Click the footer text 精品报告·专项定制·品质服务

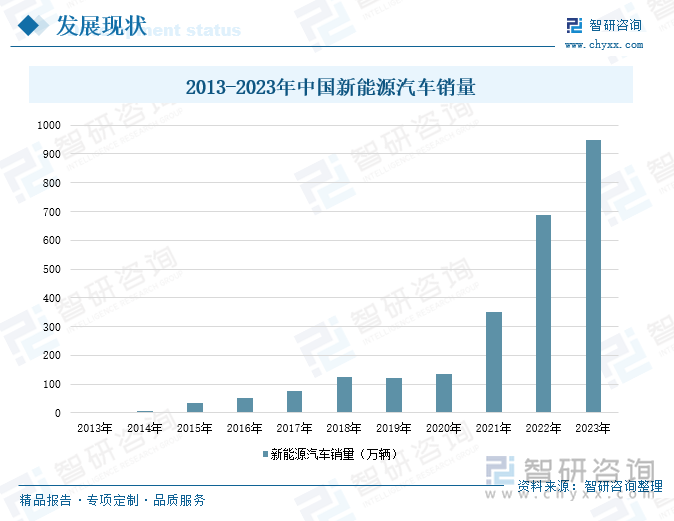pos(112,500)
